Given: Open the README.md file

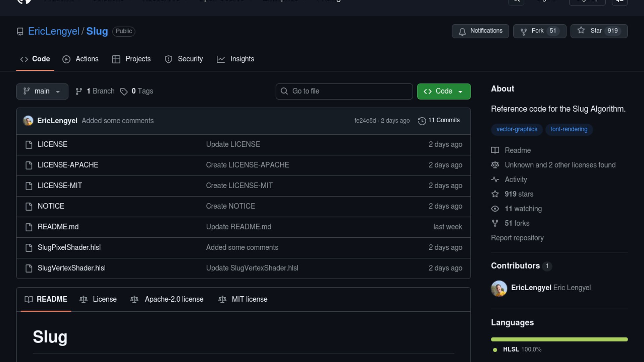Looking at the screenshot, I should 58,227.
